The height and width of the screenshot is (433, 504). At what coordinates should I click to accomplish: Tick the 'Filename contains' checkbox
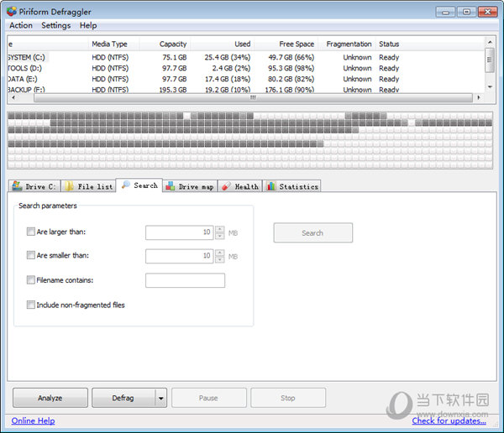(30, 279)
